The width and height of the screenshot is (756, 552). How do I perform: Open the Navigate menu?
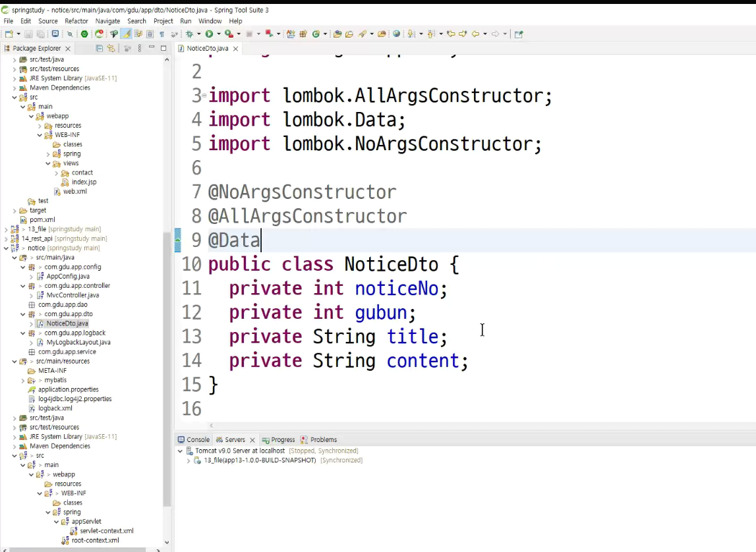tap(107, 21)
